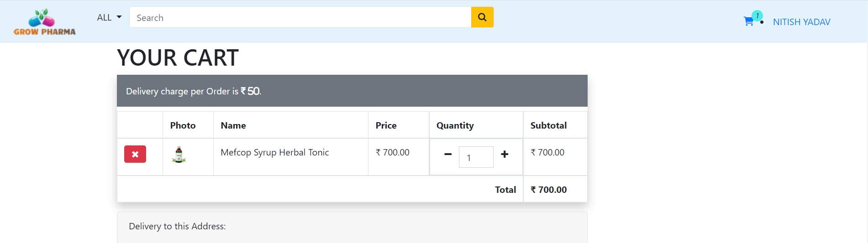
Task: Click the bold Total amount ₹ 700.00
Action: [x=548, y=190]
